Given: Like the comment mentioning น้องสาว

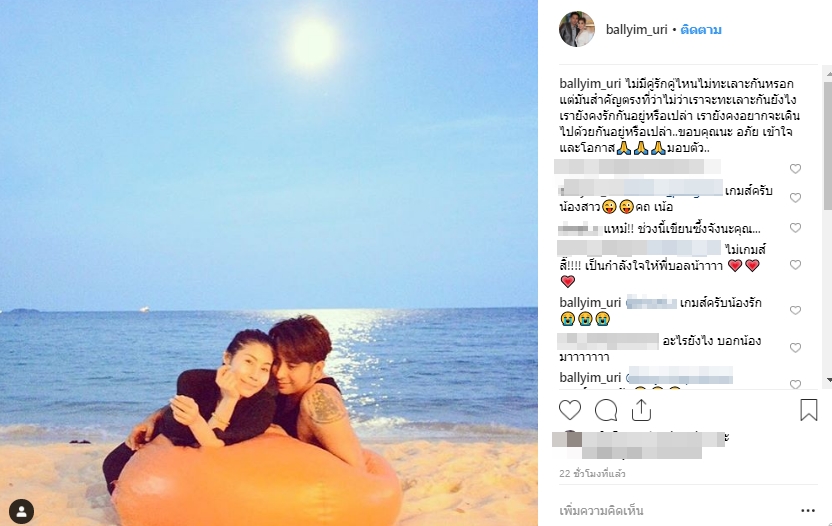Looking at the screenshot, I should 795,197.
